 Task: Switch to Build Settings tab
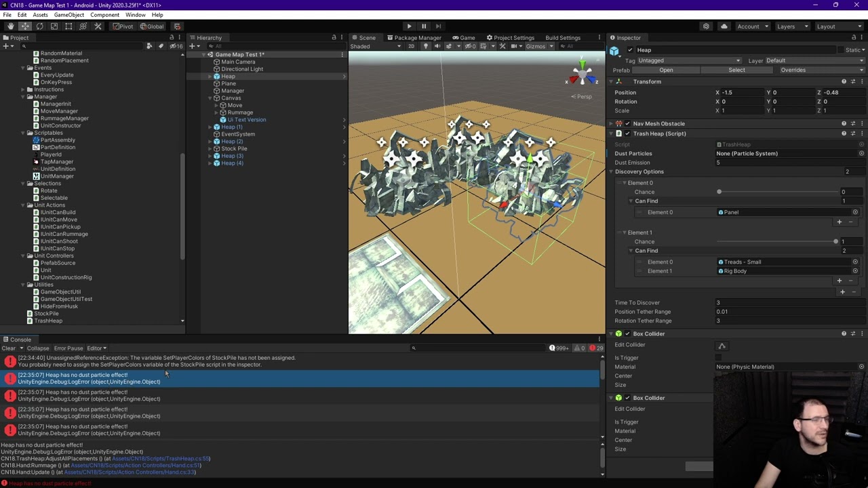coord(563,38)
